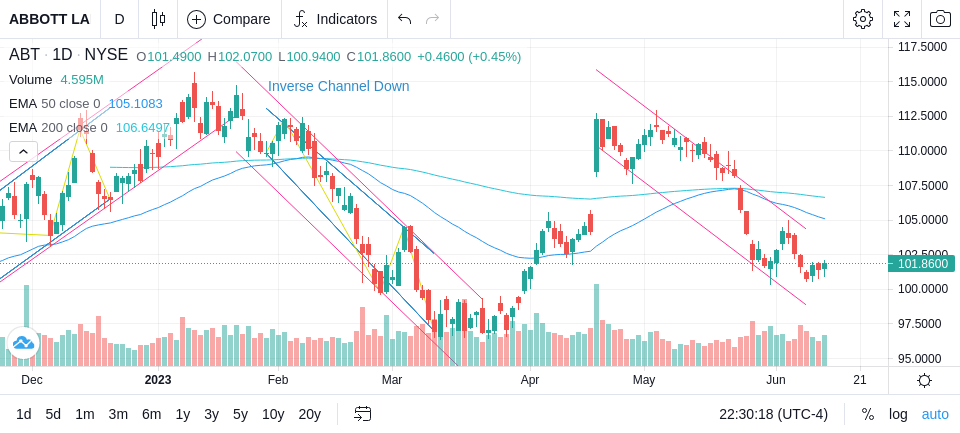Select the 5d time range

point(53,415)
